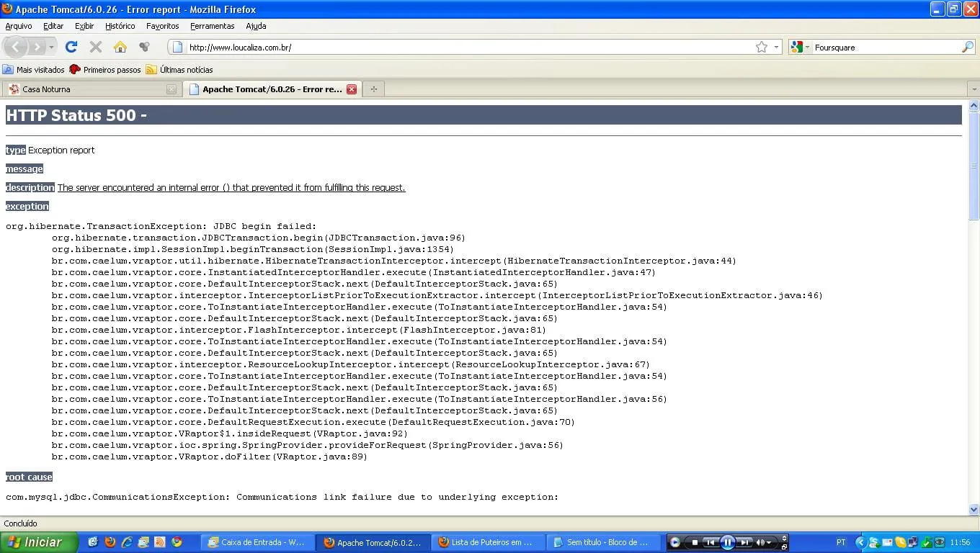Select the Apache Tomcat Error report tab

coord(272,89)
